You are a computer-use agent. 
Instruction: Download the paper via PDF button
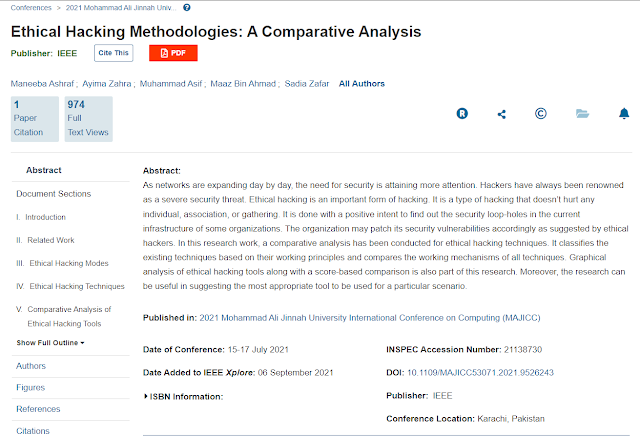tap(173, 53)
